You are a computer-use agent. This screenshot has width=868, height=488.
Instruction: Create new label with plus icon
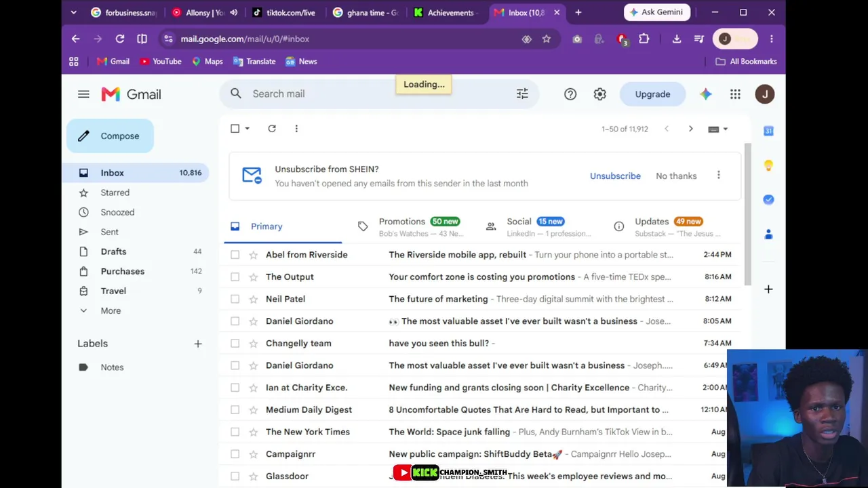tap(198, 344)
